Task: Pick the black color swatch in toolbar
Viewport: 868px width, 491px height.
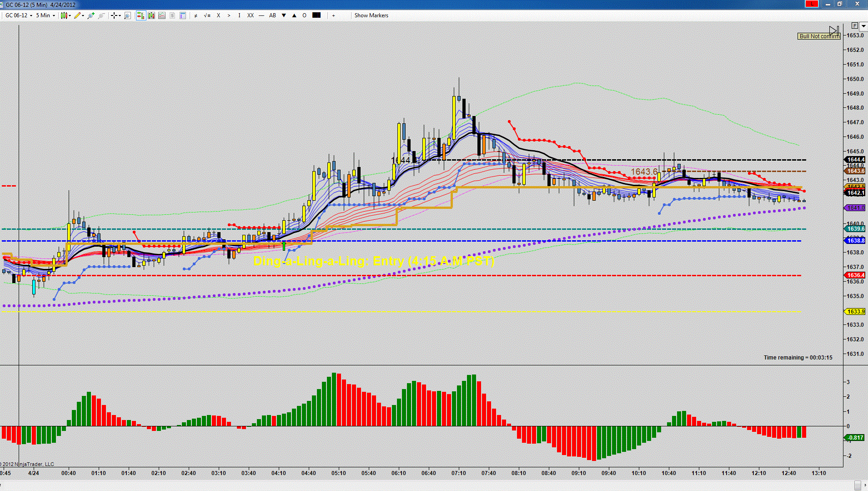Action: (316, 15)
